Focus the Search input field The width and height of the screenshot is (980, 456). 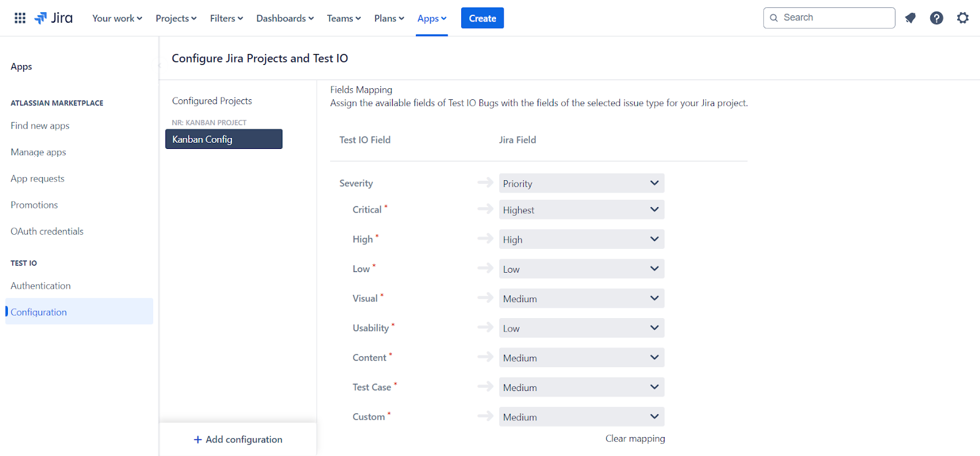coord(829,18)
